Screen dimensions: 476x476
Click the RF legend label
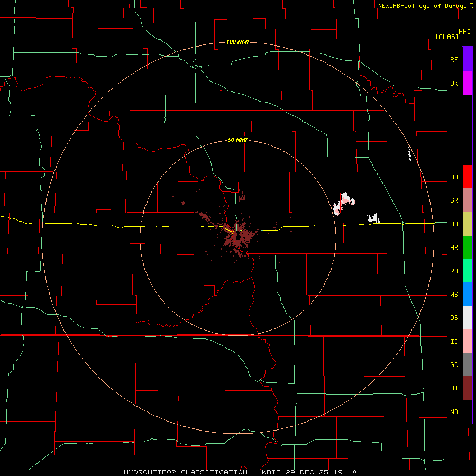454,59
